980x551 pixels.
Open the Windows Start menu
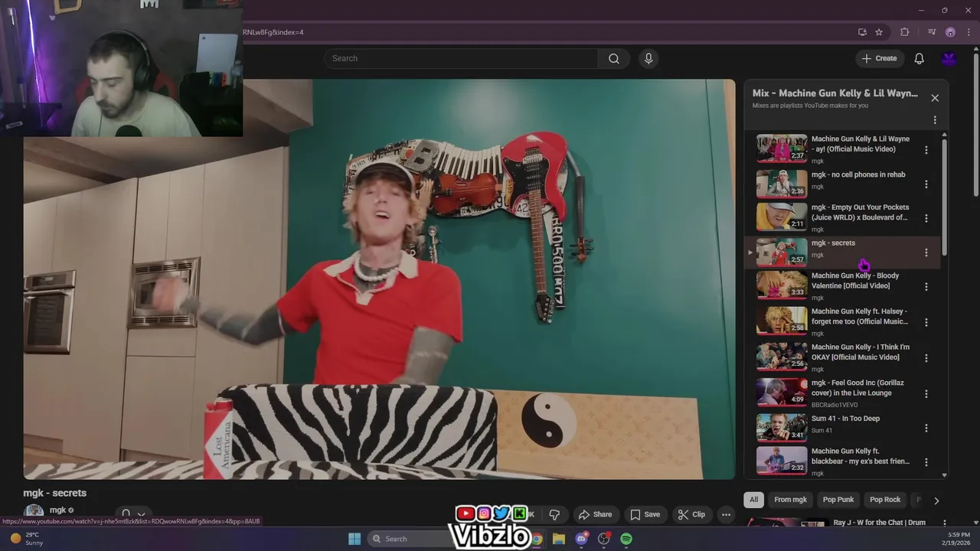[x=354, y=539]
